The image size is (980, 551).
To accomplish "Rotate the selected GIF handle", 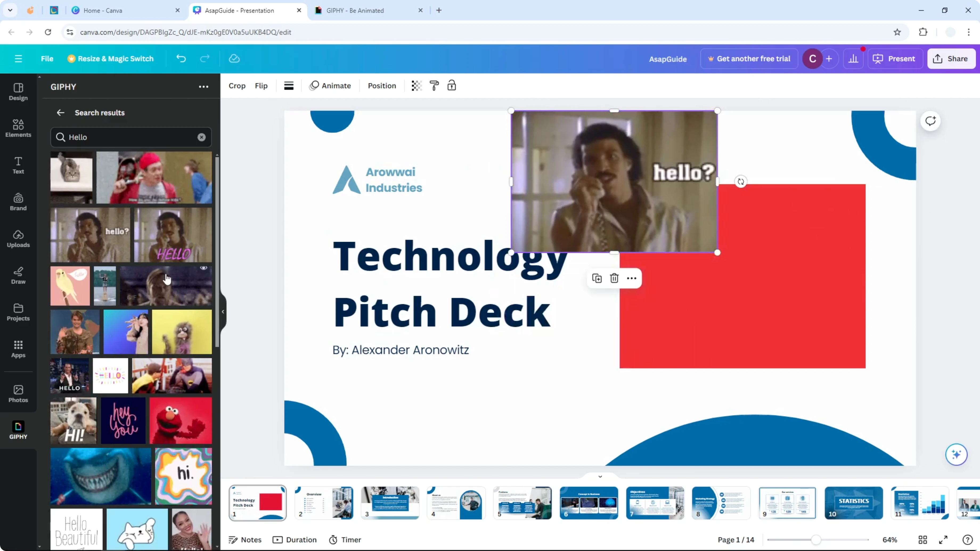I will [x=741, y=182].
